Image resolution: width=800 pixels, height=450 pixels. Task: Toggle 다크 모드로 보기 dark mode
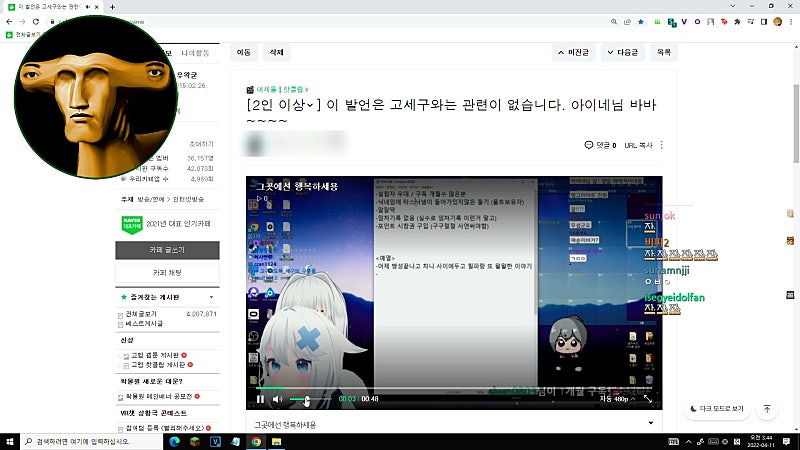point(717,409)
